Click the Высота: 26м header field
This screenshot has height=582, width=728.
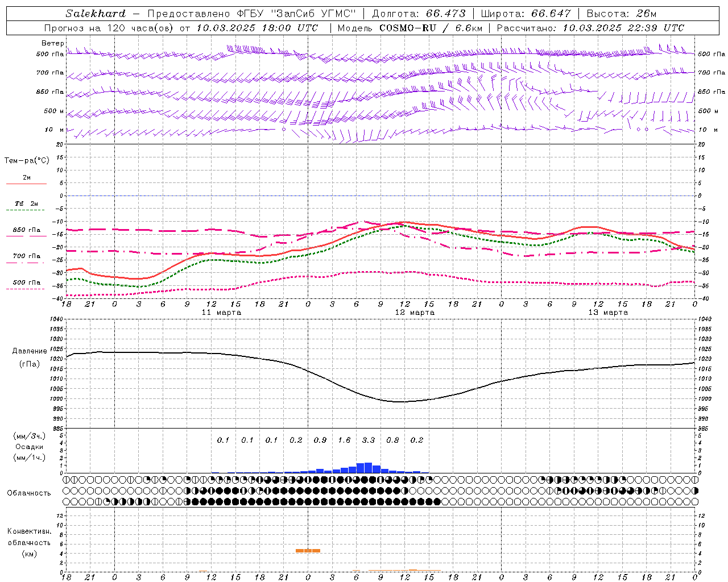621,14
